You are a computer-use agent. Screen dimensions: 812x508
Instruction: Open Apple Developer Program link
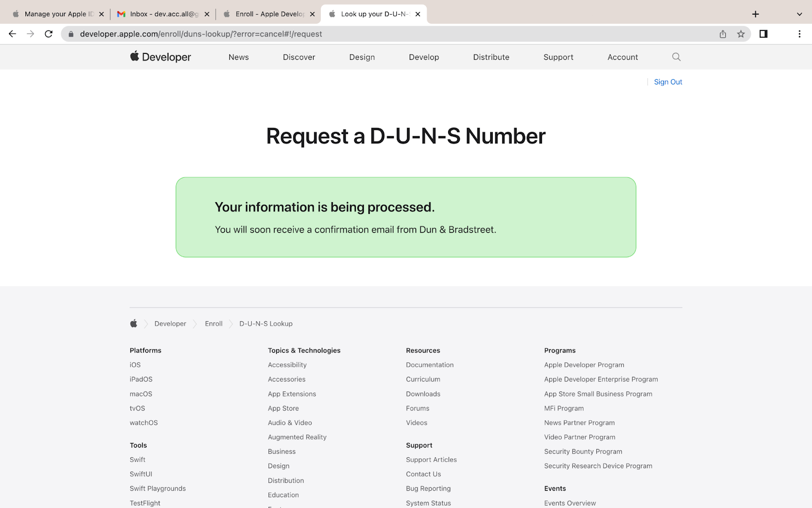[x=584, y=365]
